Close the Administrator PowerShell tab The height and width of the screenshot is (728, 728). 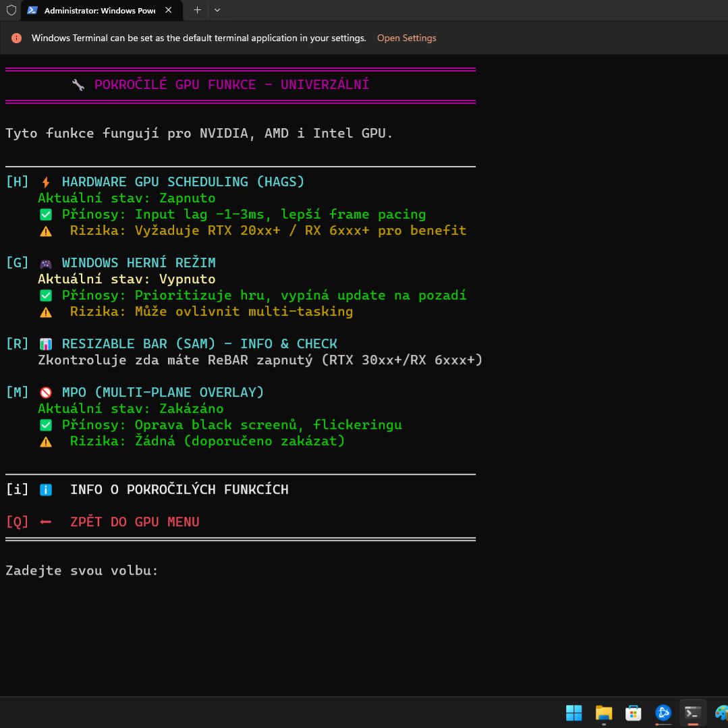click(x=169, y=11)
